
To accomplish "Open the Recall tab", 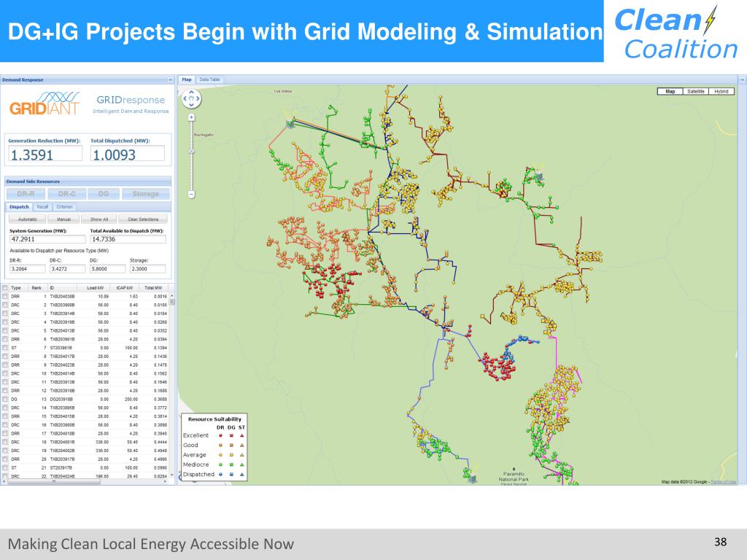I will (43, 207).
